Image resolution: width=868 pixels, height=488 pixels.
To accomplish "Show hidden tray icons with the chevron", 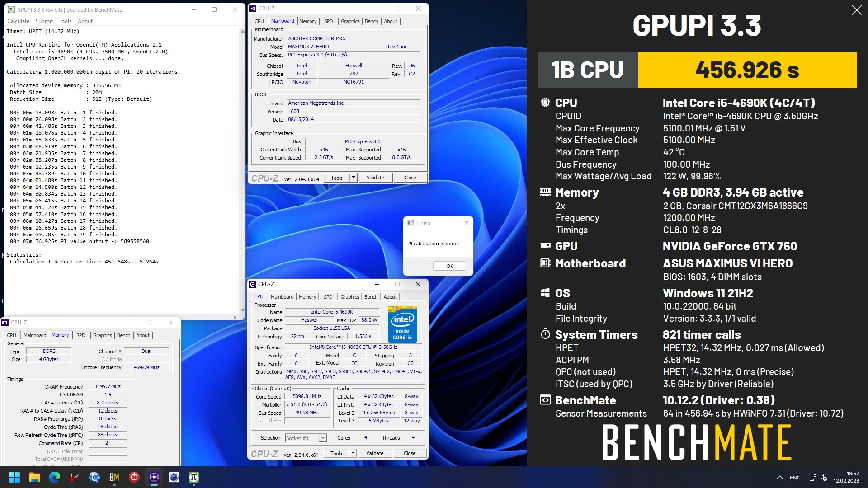I will point(779,478).
